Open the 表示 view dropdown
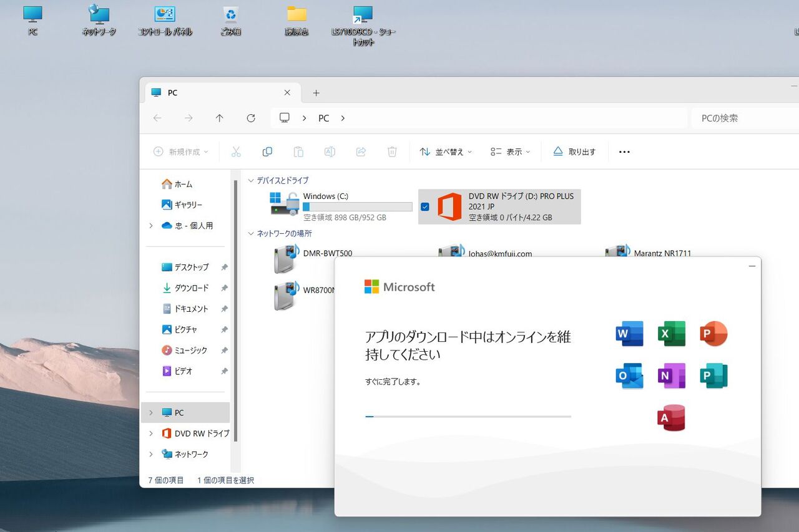The height and width of the screenshot is (532, 799). click(x=510, y=152)
